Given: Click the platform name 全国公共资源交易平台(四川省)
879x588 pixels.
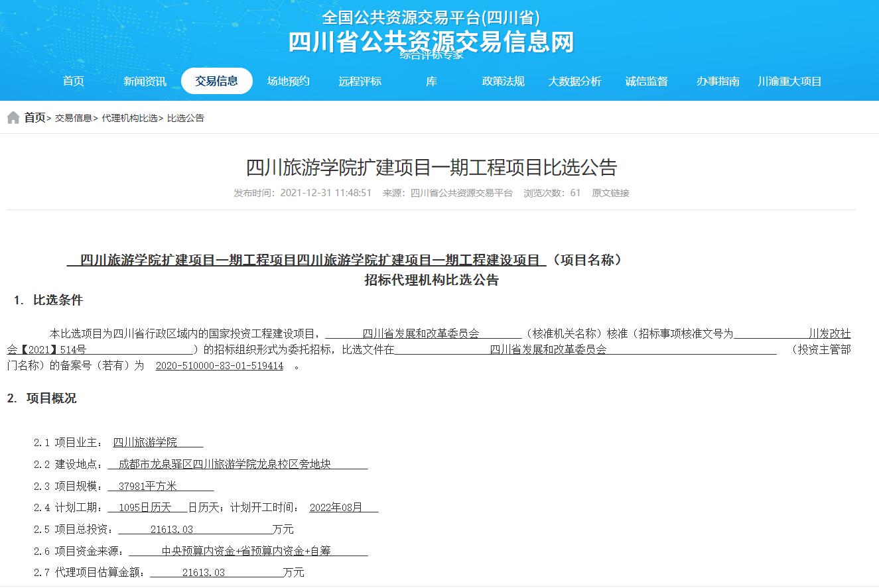Looking at the screenshot, I should (x=431, y=17).
